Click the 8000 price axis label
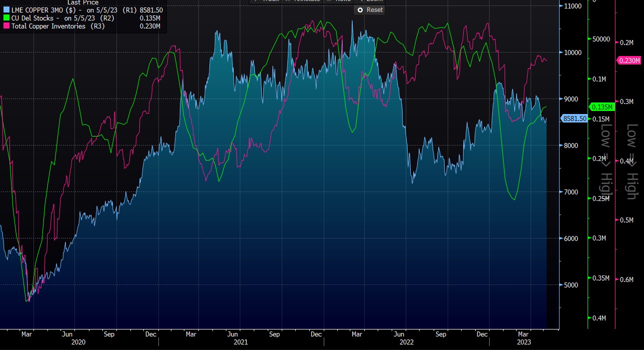Image resolution: width=644 pixels, height=350 pixels. pyautogui.click(x=571, y=145)
